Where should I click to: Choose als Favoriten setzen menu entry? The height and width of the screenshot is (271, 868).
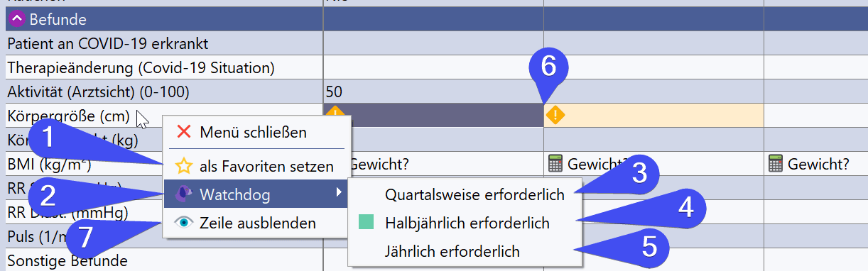pyautogui.click(x=266, y=167)
